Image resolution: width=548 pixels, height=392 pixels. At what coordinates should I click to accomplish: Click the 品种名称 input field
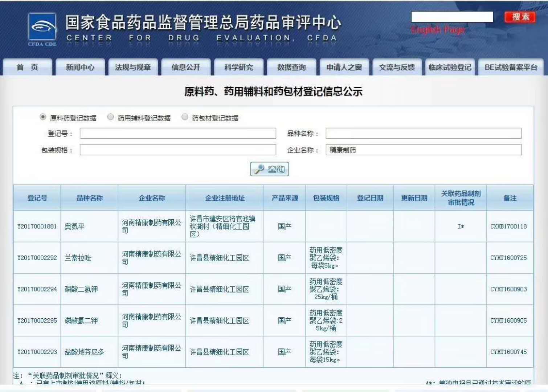tap(423, 133)
